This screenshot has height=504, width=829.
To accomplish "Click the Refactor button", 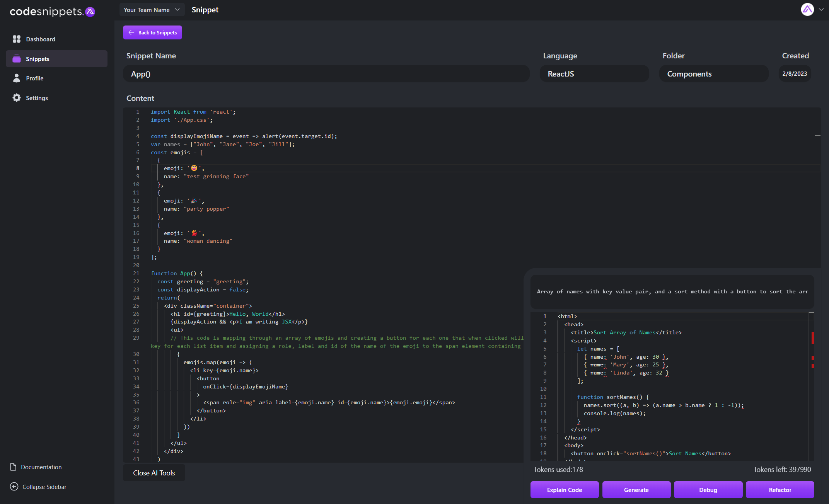I will click(x=780, y=490).
